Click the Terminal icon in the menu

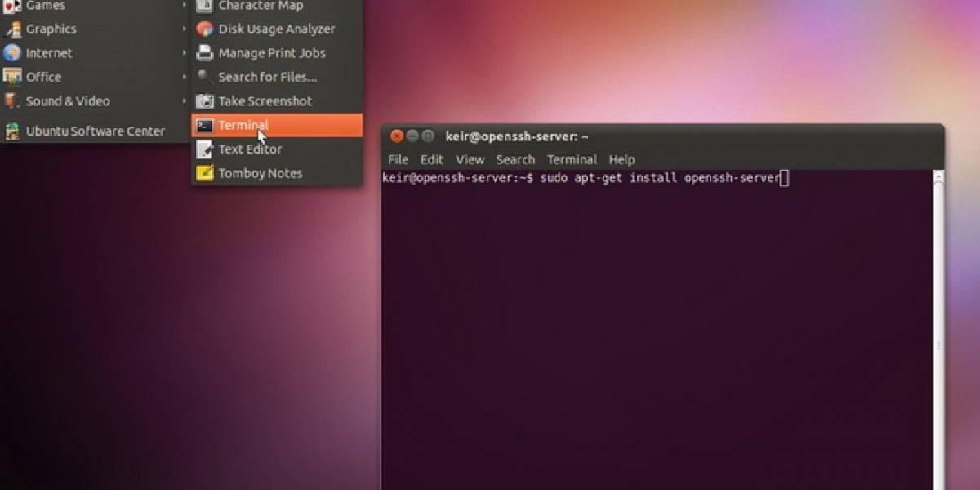[205, 125]
